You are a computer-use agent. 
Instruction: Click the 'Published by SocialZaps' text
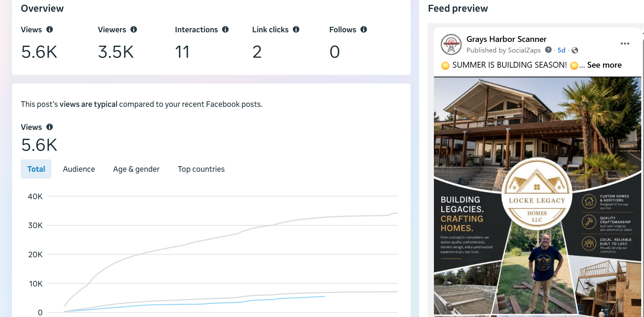click(504, 50)
